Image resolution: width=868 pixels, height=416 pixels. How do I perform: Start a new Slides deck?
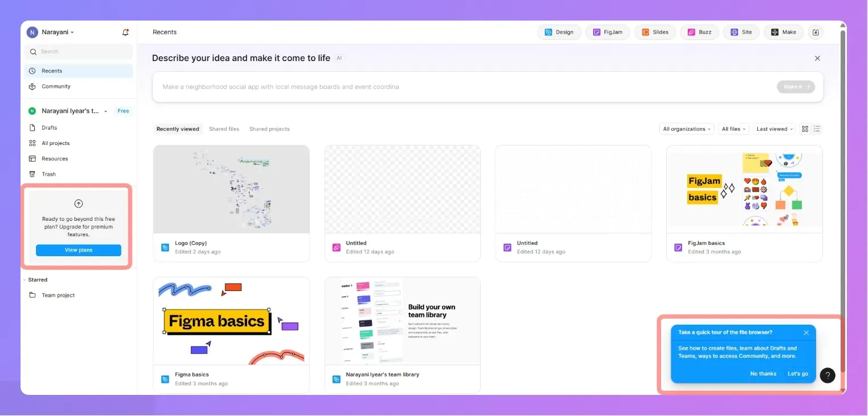point(655,32)
